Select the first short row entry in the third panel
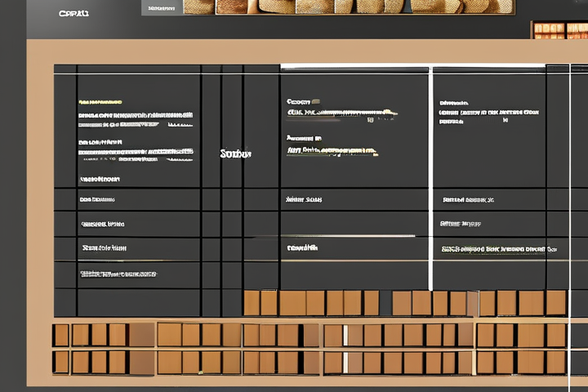Viewport: 588px width, 392px height. (x=468, y=199)
